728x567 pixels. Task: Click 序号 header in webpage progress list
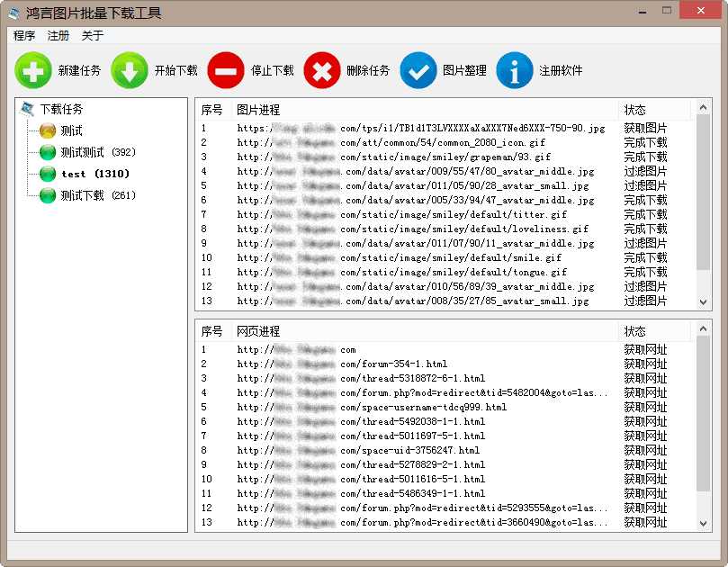(x=211, y=331)
